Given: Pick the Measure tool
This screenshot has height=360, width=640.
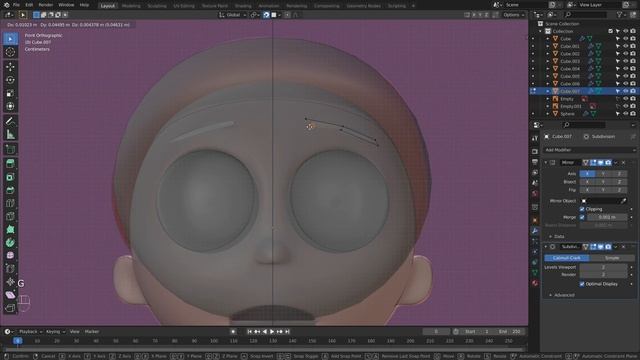Looking at the screenshot, I should [10, 134].
